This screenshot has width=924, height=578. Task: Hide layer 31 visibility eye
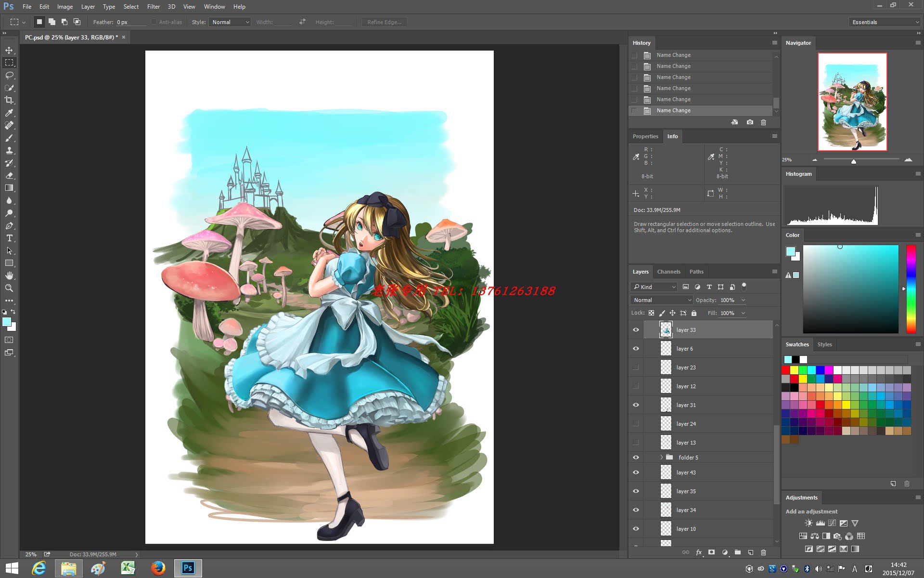(x=636, y=405)
